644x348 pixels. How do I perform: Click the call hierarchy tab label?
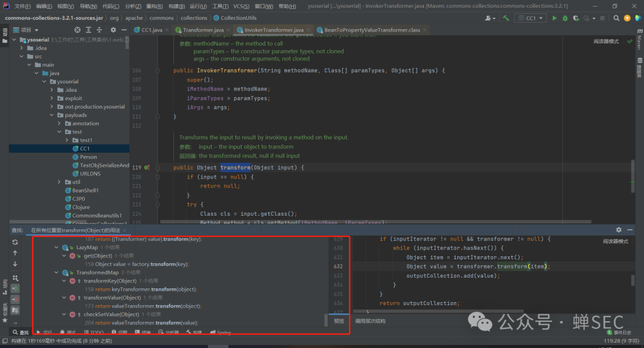pyautogui.click(x=370, y=321)
